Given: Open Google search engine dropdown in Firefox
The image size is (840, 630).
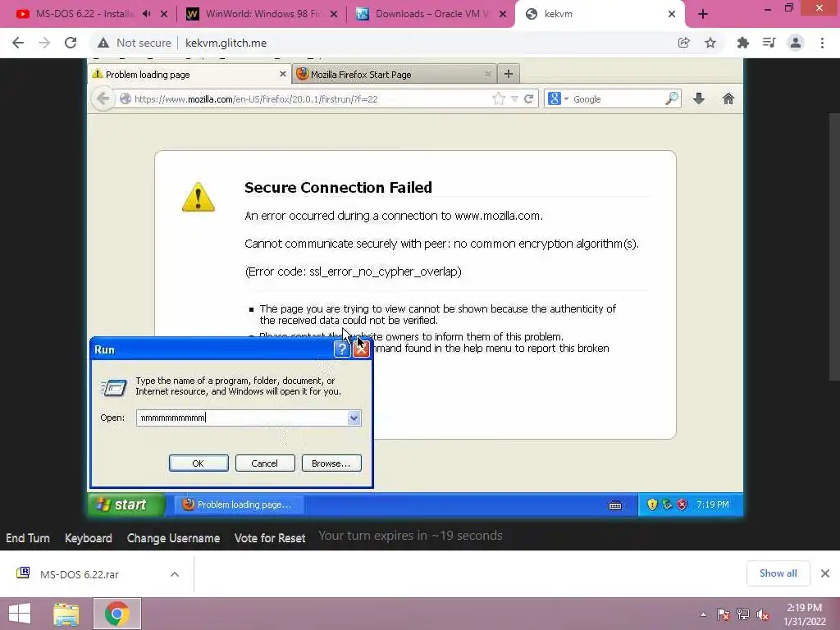Looking at the screenshot, I should pos(558,99).
